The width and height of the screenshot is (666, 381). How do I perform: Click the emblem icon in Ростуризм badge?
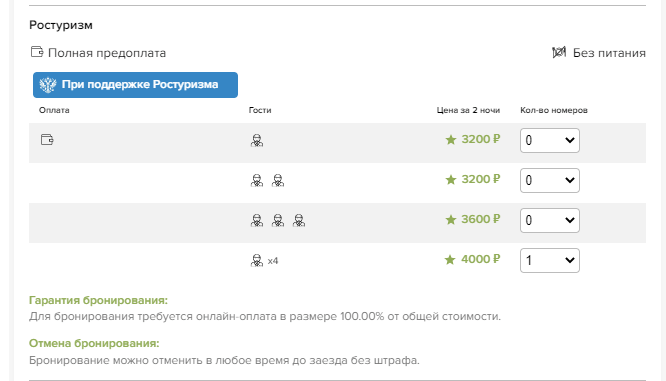pyautogui.click(x=48, y=85)
